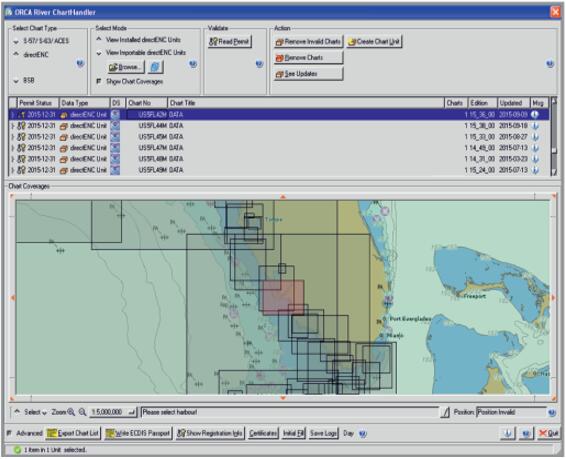Open help for the Action group
The width and height of the screenshot is (566, 459).
pyautogui.click(x=550, y=64)
